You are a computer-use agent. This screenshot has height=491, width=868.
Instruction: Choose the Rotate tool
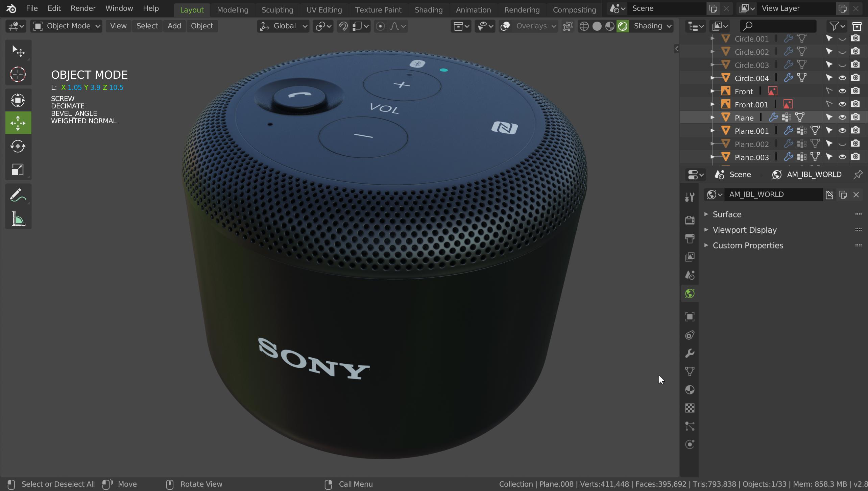[x=18, y=146]
